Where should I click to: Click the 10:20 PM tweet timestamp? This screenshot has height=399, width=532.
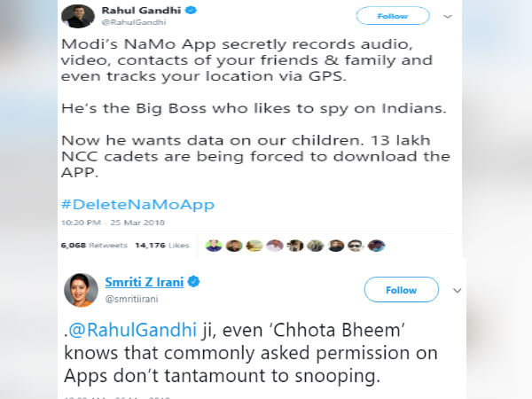(98, 222)
